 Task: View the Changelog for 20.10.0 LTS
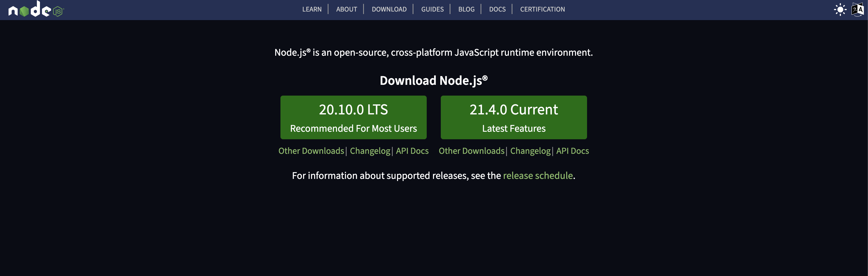(x=370, y=151)
